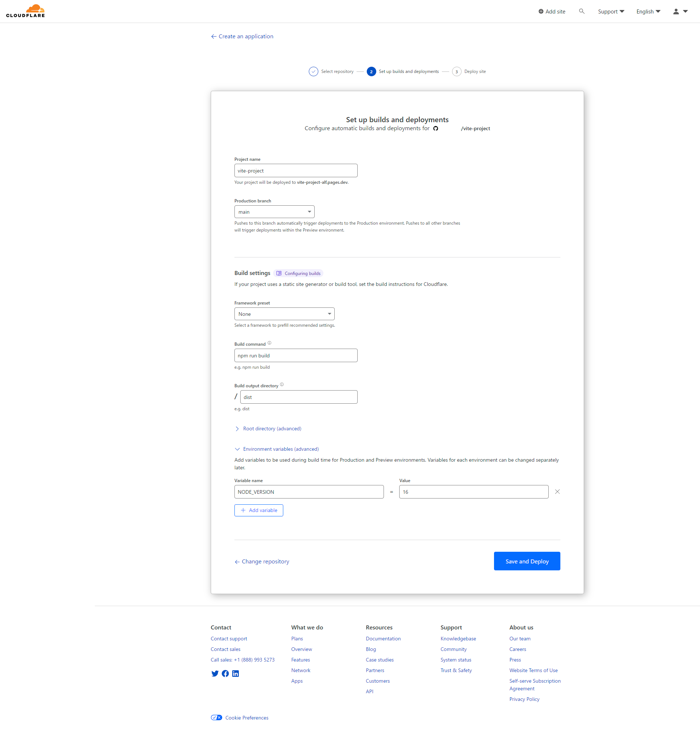Open the Production branch dropdown
Viewport: 700px width, 733px height.
[274, 212]
